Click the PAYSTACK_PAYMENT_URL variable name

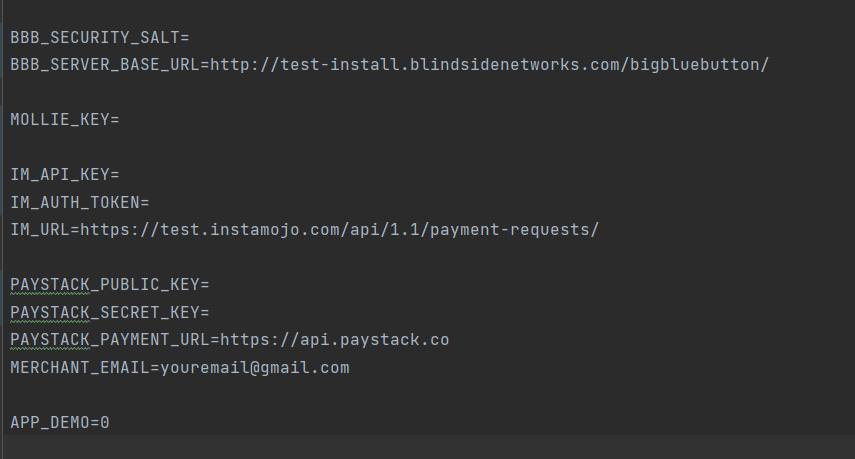[x=110, y=340]
